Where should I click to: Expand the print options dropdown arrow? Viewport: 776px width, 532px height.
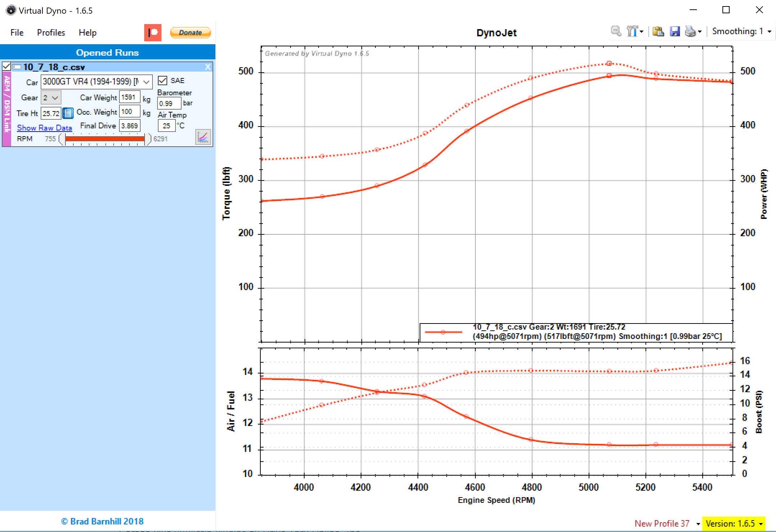[x=700, y=32]
